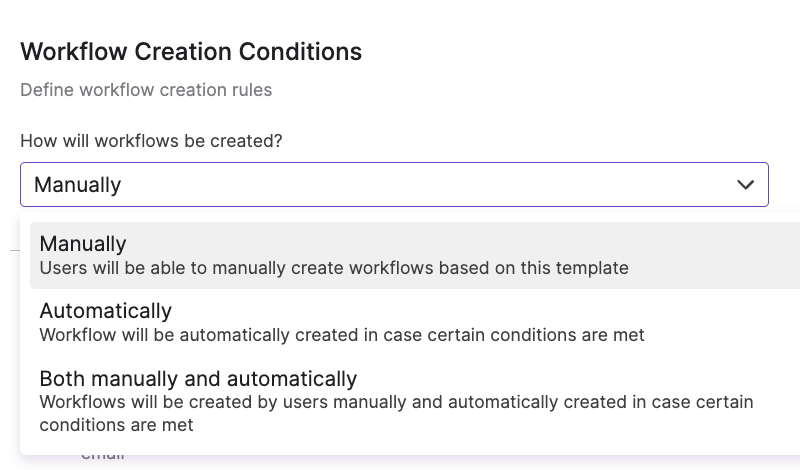The width and height of the screenshot is (800, 470).
Task: Click the chevron arrow in the dropdown
Action: (x=745, y=185)
